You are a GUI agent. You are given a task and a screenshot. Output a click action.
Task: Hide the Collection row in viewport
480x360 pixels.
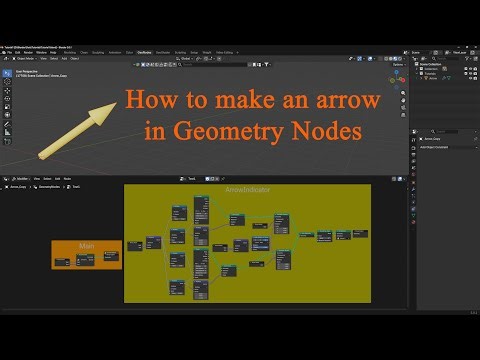point(471,69)
